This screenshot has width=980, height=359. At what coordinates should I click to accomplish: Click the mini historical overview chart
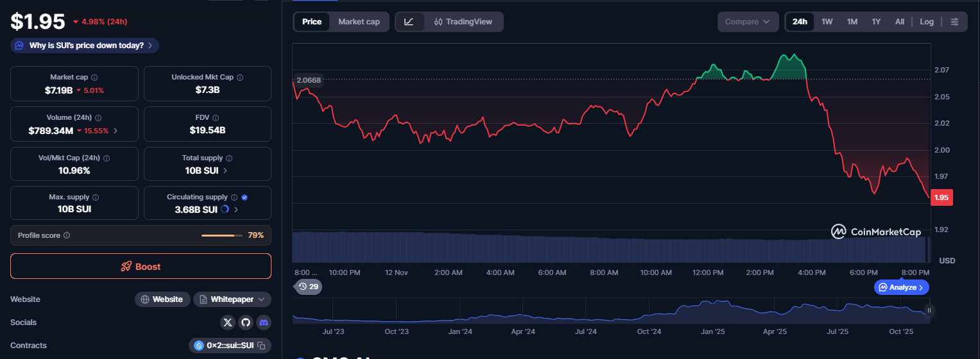(x=610, y=312)
